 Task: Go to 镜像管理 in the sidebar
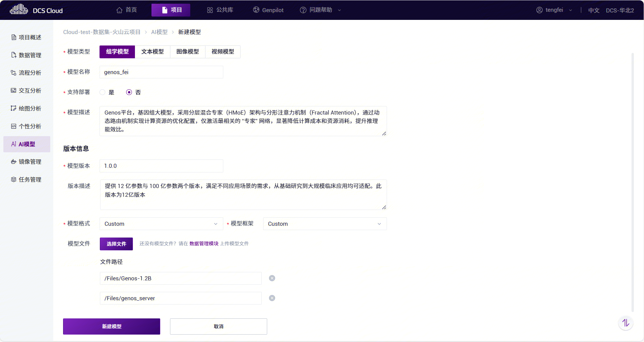pos(27,162)
